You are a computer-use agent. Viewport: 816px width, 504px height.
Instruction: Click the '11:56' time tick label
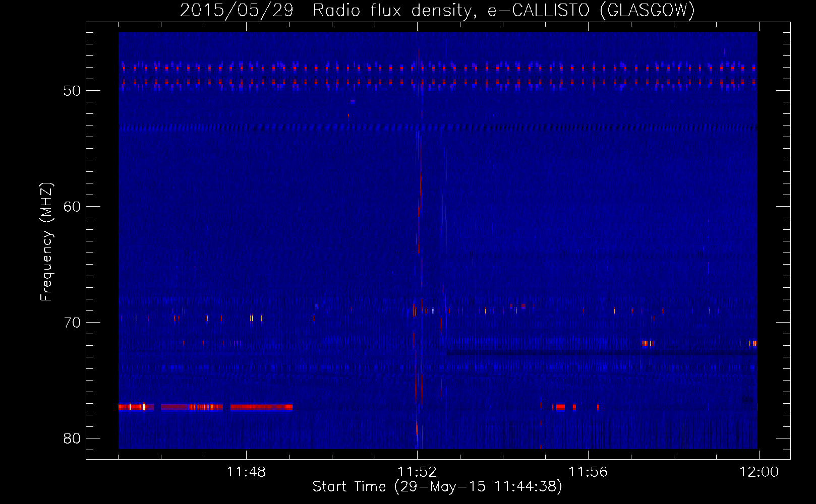pyautogui.click(x=588, y=472)
